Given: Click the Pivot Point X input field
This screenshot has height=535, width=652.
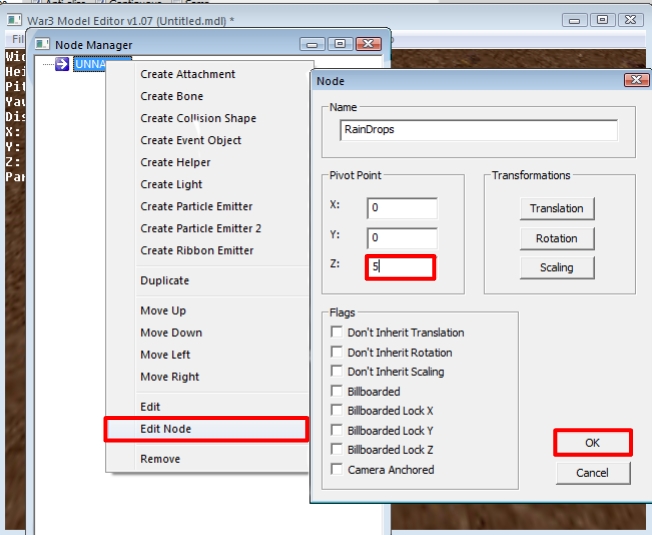Looking at the screenshot, I should [402, 208].
